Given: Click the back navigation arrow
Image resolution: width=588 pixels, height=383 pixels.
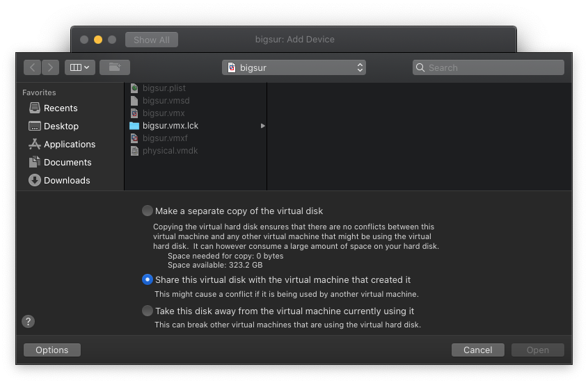Looking at the screenshot, I should (33, 67).
